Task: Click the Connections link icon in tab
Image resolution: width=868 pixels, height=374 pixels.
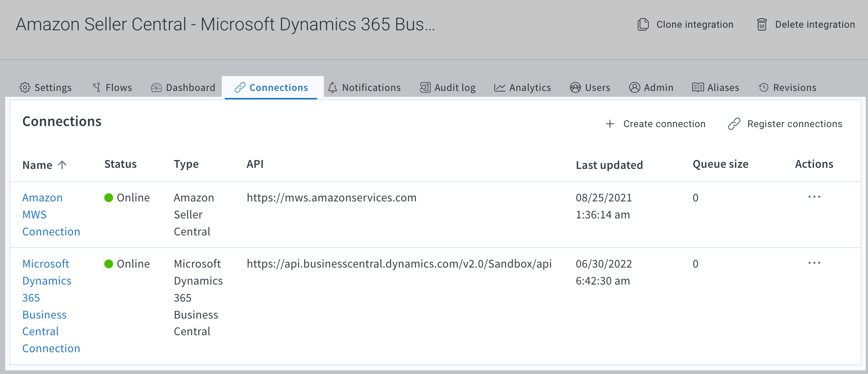Action: [x=240, y=88]
